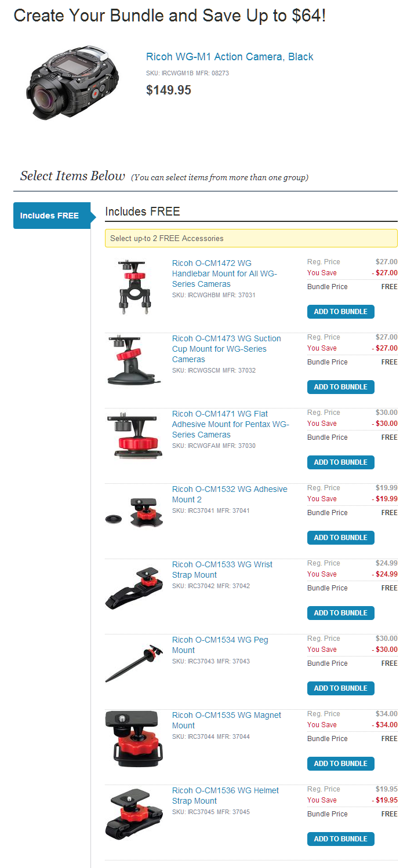Screen dimensions: 407x868
Task: Open Ricoh WG-M1 Action Camera, Black link
Action: point(230,57)
